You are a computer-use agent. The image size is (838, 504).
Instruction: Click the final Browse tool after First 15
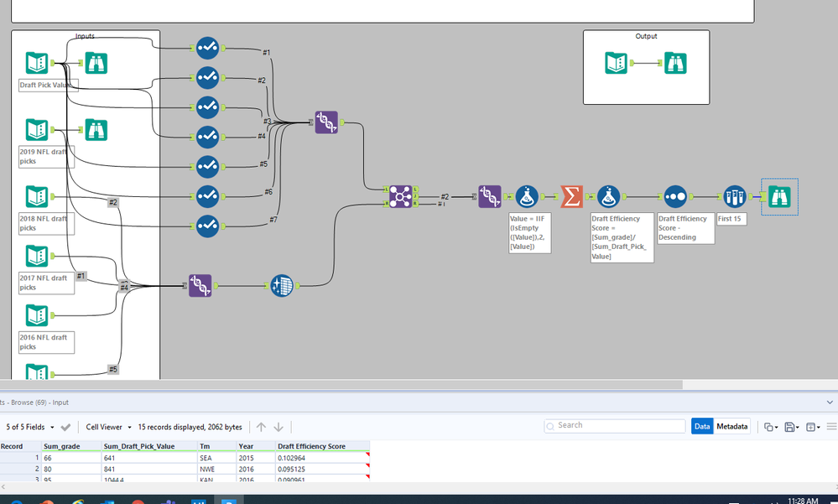tap(779, 197)
